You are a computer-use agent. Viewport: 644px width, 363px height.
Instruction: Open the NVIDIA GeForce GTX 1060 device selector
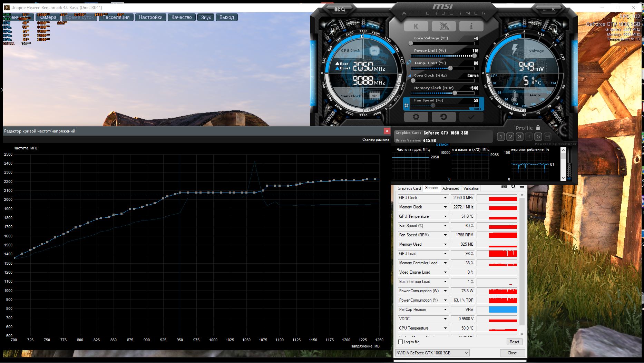point(432,353)
